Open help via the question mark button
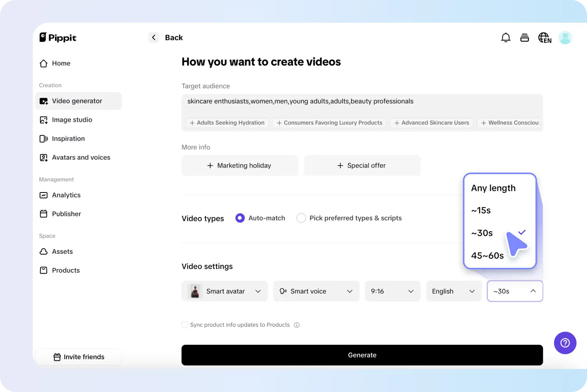The image size is (587, 392). (565, 343)
